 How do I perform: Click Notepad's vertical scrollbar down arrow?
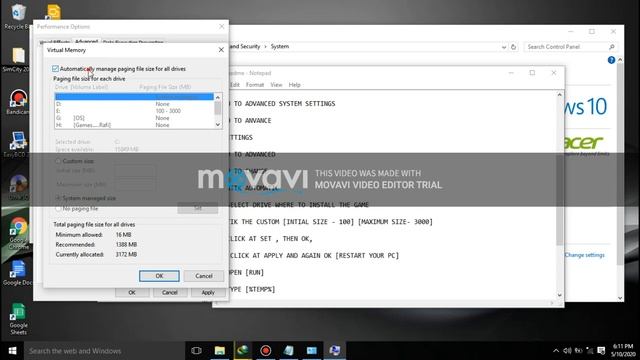pyautogui.click(x=560, y=295)
